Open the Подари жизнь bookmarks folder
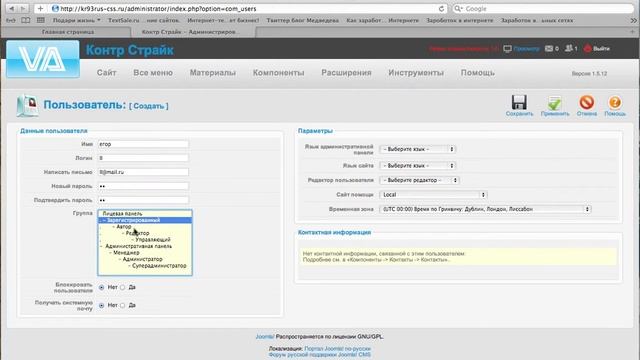The height and width of the screenshot is (360, 640). [x=76, y=20]
